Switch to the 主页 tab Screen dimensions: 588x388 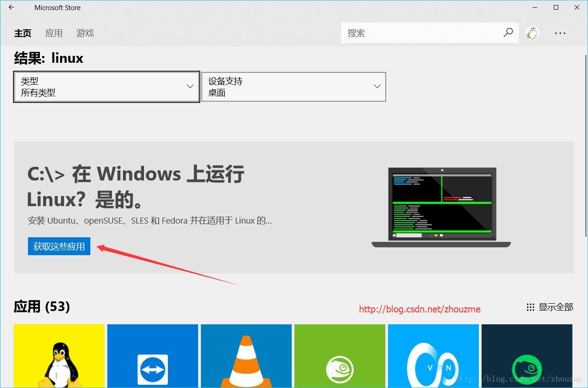click(x=23, y=33)
